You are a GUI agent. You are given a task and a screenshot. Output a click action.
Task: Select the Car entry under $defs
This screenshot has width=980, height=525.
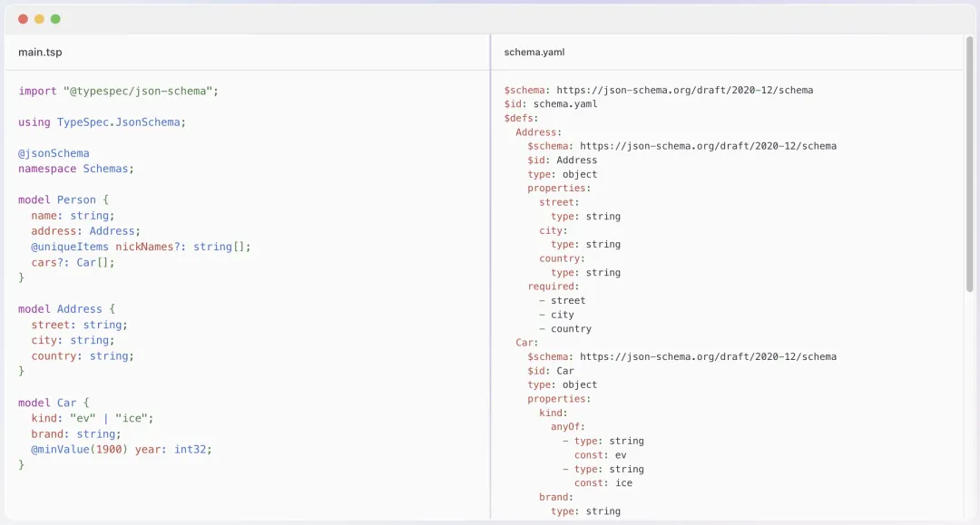pyautogui.click(x=525, y=342)
